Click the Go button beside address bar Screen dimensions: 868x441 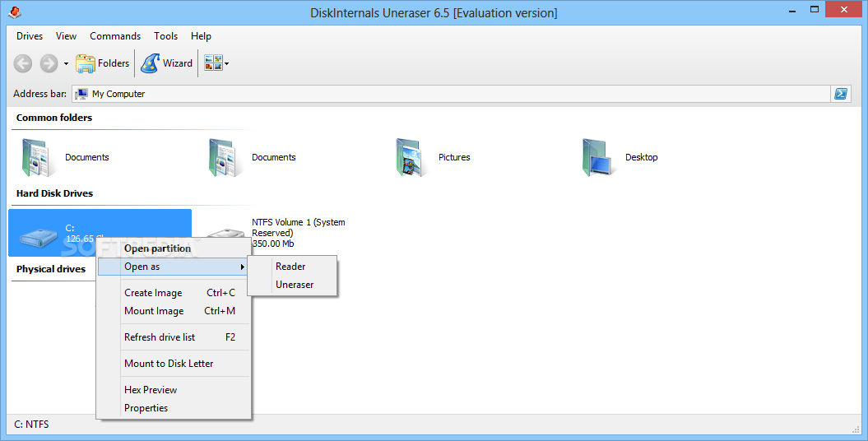coord(840,94)
